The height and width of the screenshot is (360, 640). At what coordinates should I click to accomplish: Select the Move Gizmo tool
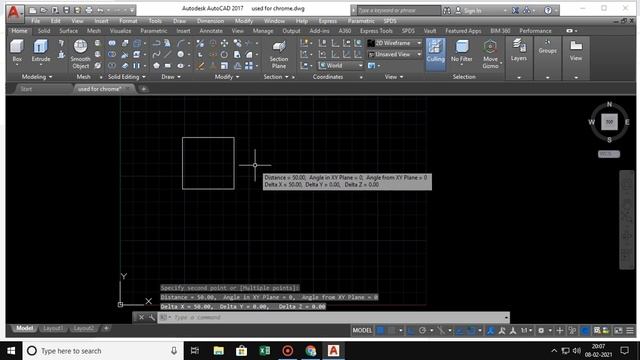pyautogui.click(x=490, y=54)
